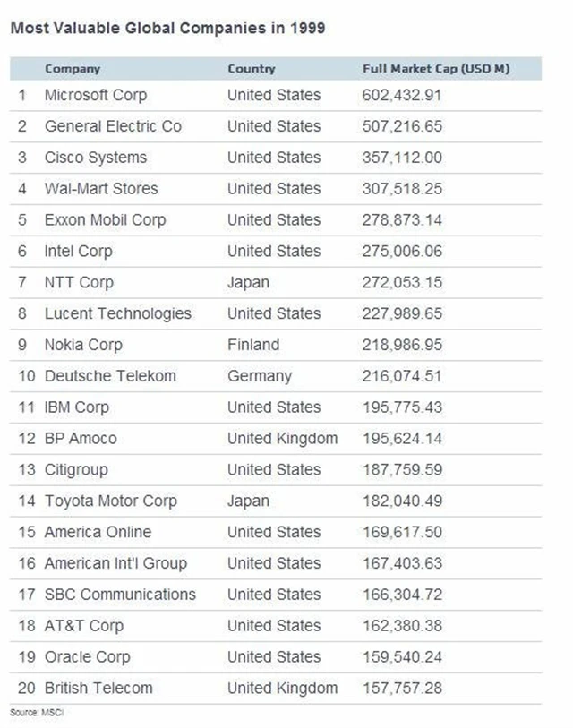
Task: Click Oracle Corp in the list
Action: tap(87, 657)
